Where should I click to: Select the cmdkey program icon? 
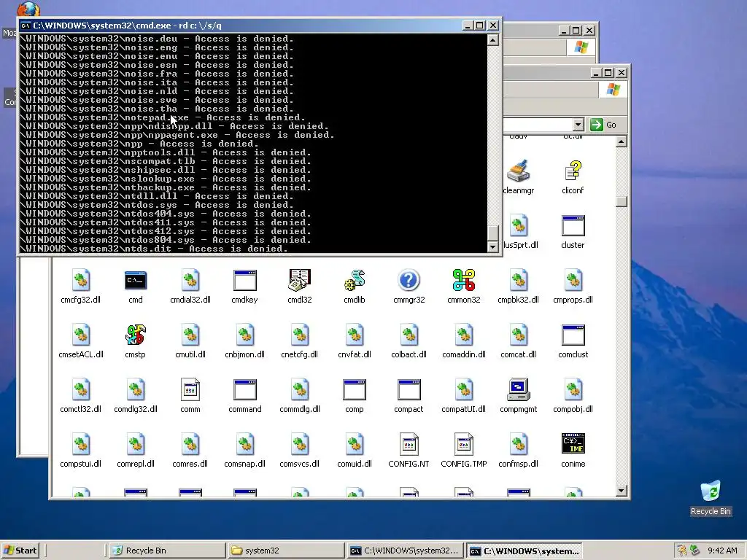click(245, 281)
